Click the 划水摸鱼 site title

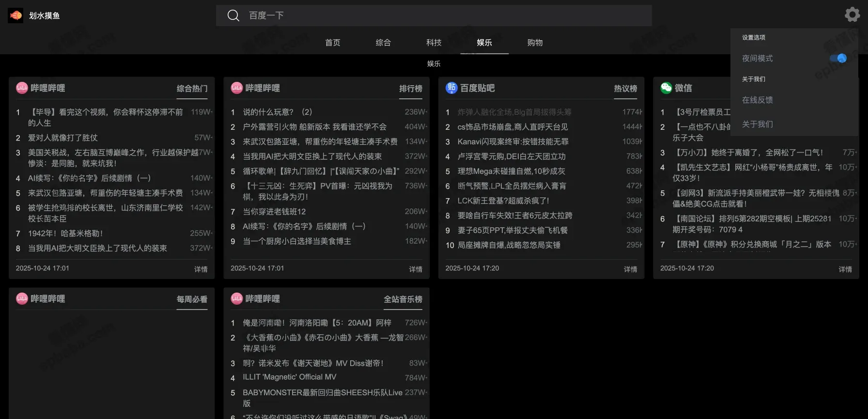point(45,16)
